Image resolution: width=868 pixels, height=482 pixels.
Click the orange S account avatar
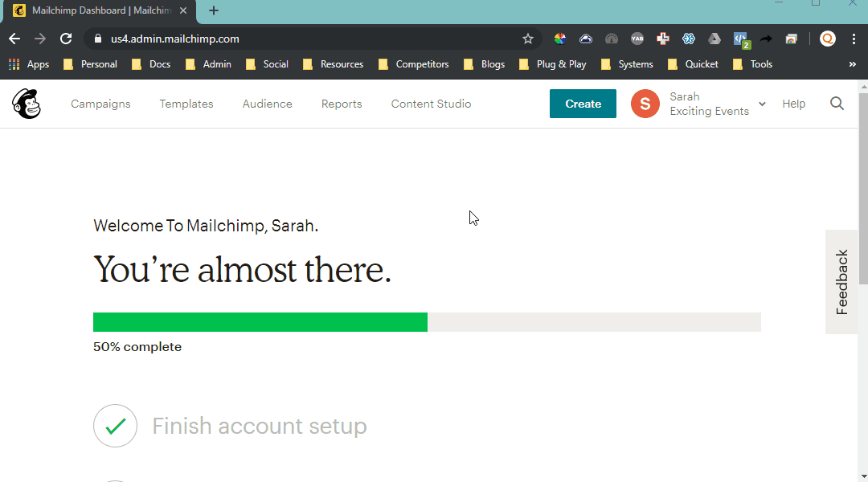(645, 104)
